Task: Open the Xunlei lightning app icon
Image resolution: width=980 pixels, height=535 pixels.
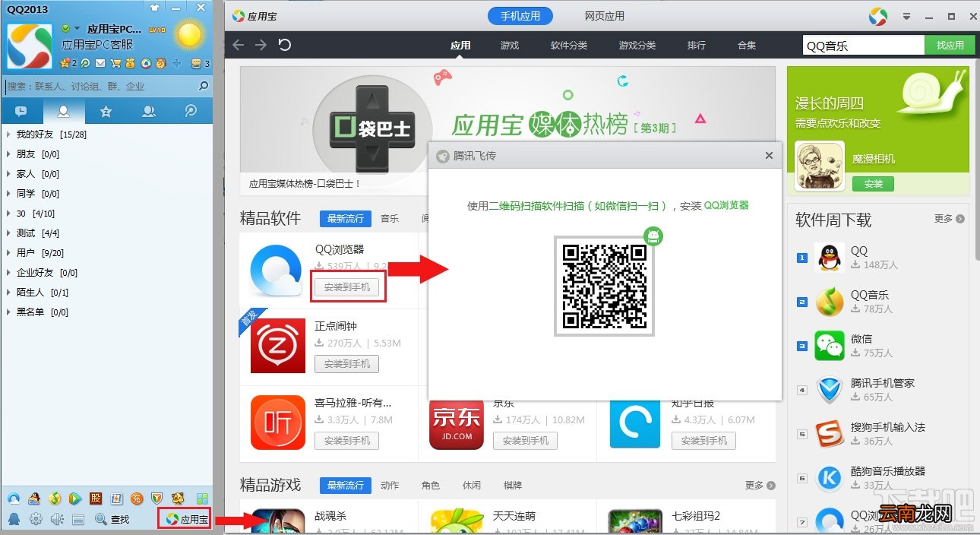Action: tap(116, 499)
